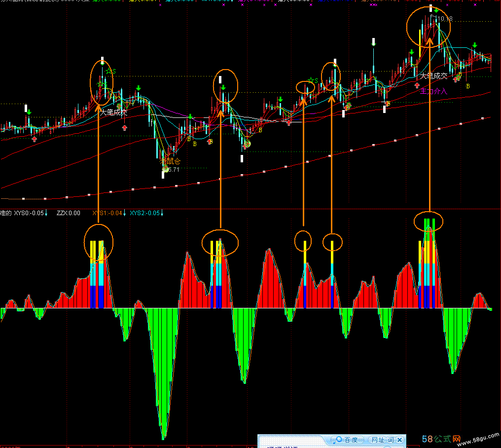
Task: Close the floating search toolbar
Action: 400,440
